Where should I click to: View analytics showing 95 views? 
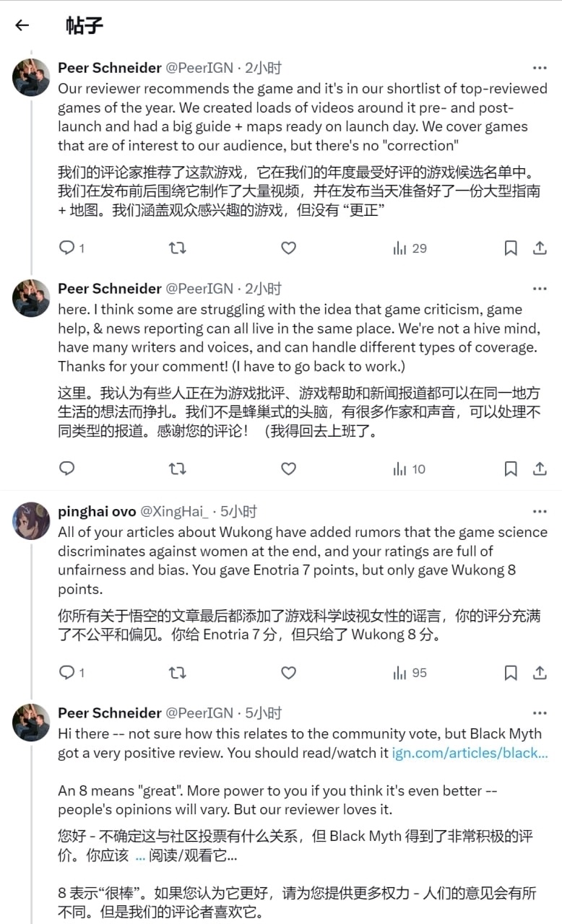(410, 673)
